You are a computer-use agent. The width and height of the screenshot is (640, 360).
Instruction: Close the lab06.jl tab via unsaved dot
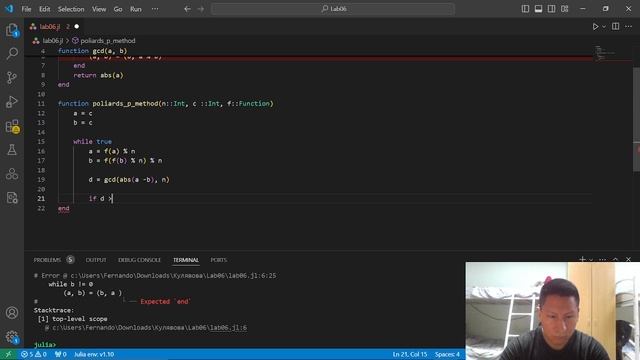point(76,27)
